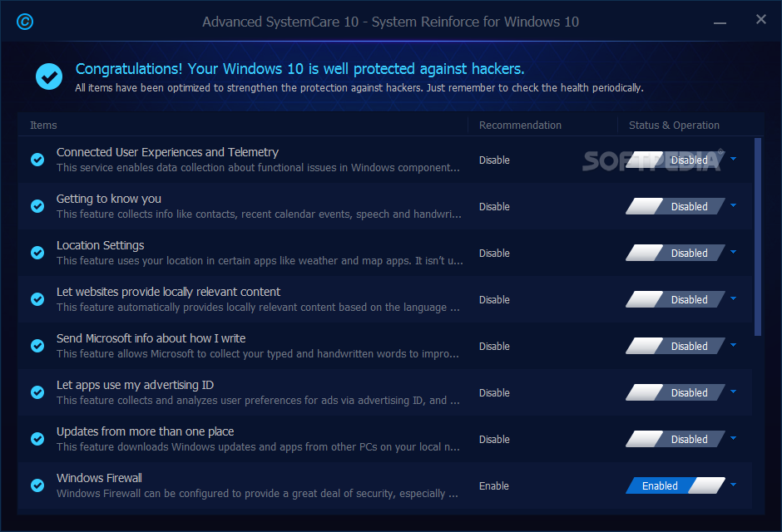The image size is (782, 532).
Task: Click checkmark beside Let apps use advertising ID
Action: click(37, 392)
